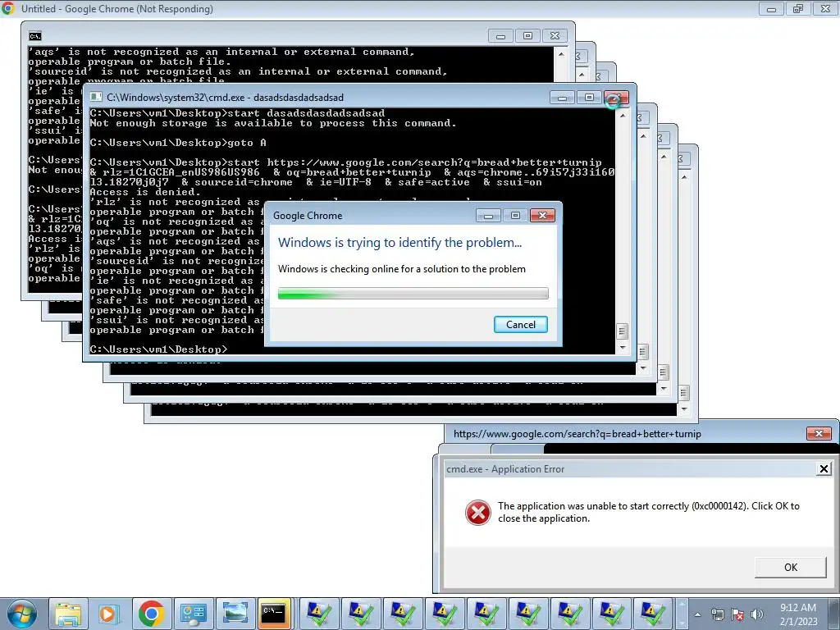
Task: Click 'Not enough storage is available' line
Action: pyautogui.click(x=273, y=123)
